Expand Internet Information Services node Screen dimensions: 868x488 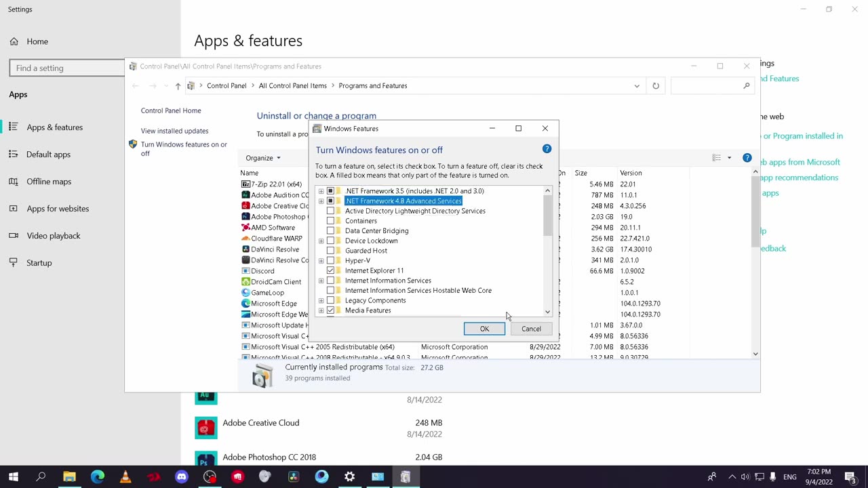coord(321,281)
